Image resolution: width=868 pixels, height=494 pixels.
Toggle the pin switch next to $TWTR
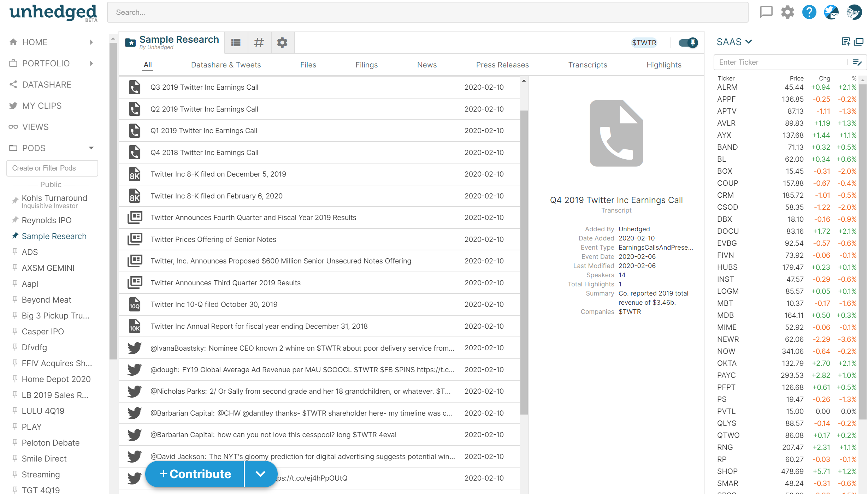(x=688, y=43)
